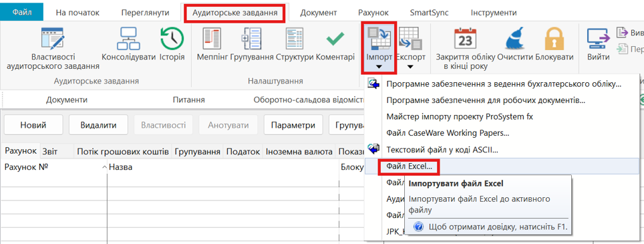This screenshot has width=644, height=244.
Task: Select Іноземна валюта sub-tab
Action: pos(299,152)
